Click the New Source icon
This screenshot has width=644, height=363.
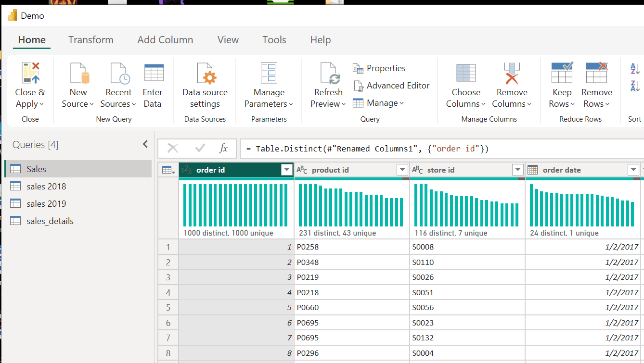point(78,73)
